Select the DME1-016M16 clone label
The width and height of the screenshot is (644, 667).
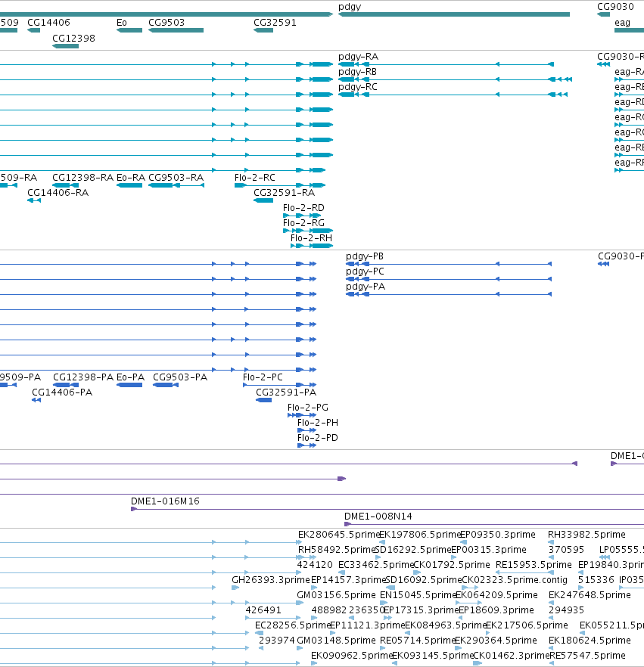[x=165, y=501]
